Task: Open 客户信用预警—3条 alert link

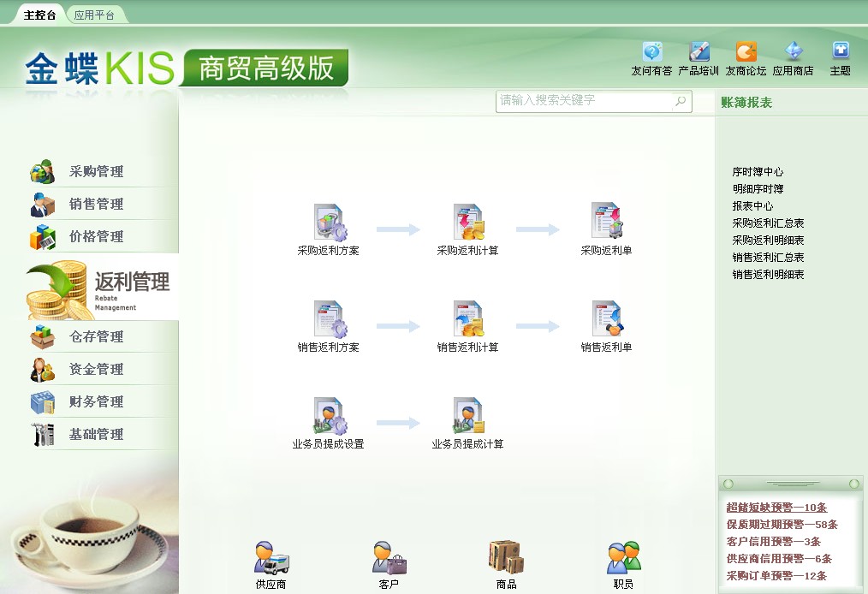Action: (x=773, y=542)
